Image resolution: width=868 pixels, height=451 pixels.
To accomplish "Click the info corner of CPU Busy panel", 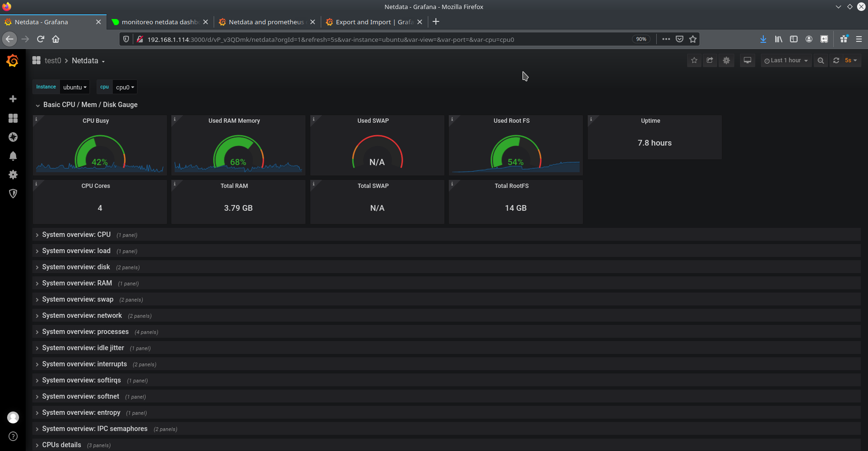I will click(x=36, y=119).
